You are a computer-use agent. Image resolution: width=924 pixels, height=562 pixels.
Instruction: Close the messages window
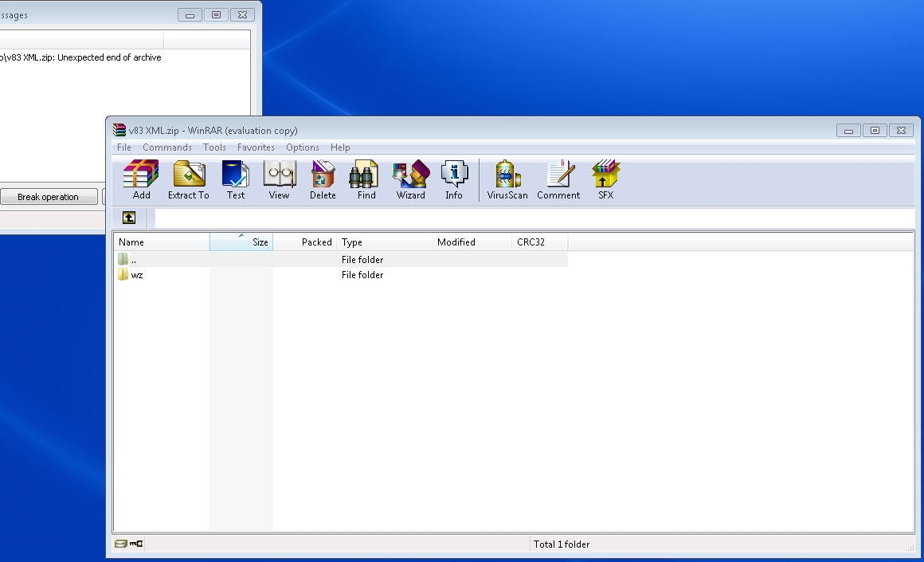tap(242, 14)
